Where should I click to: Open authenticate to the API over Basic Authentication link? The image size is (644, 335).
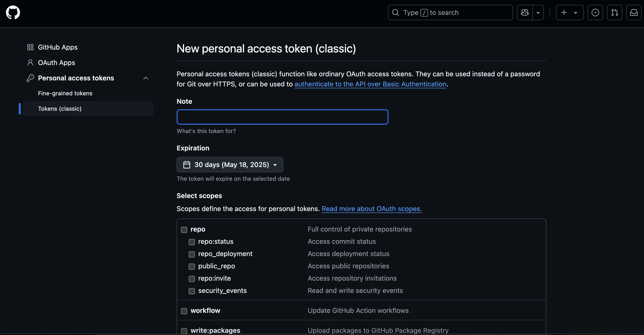click(370, 84)
